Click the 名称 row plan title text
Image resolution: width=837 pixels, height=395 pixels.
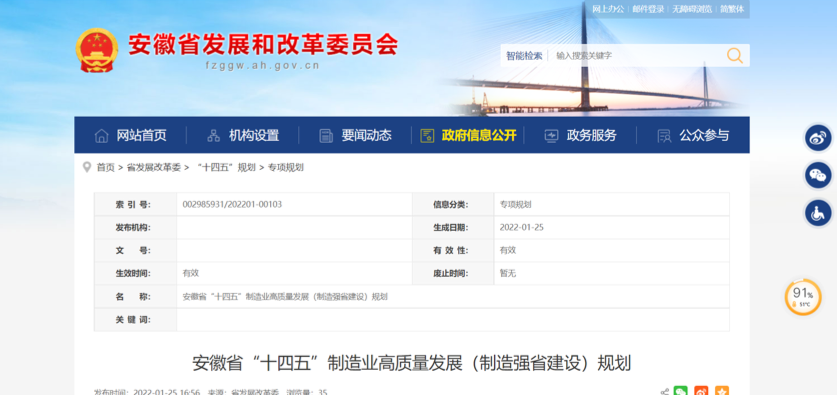(285, 297)
